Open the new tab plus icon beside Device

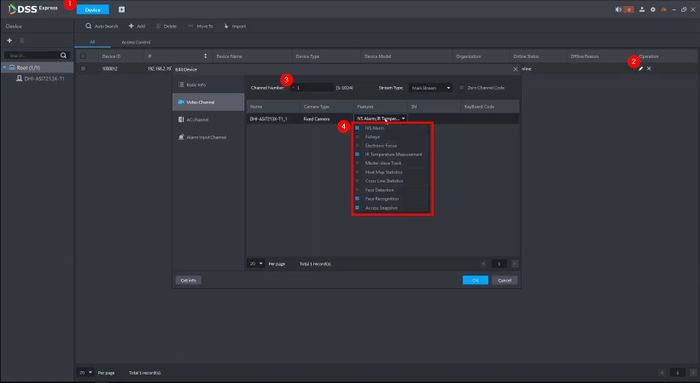point(121,9)
